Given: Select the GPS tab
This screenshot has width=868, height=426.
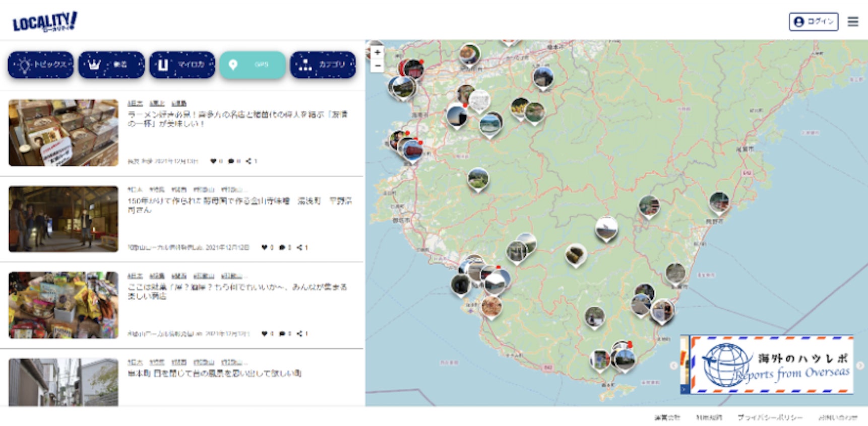Looking at the screenshot, I should tap(253, 65).
